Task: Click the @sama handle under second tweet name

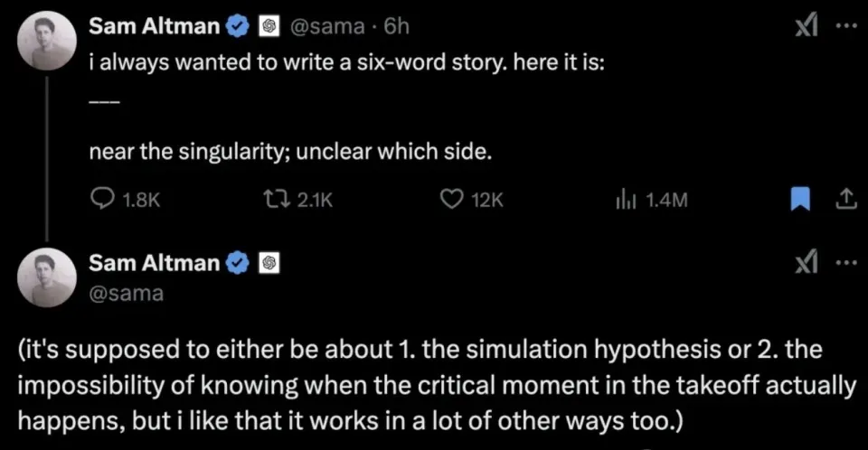Action: pyautogui.click(x=126, y=293)
